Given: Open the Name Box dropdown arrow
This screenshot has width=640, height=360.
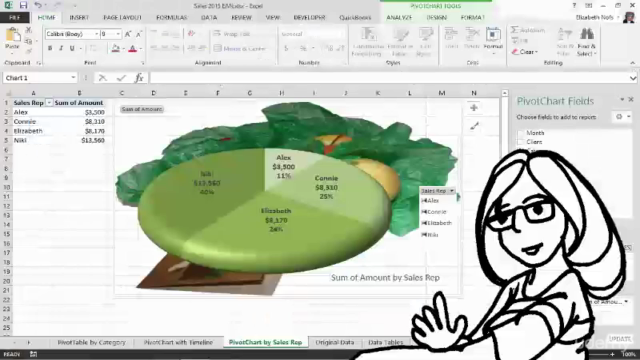Looking at the screenshot, I should 73,78.
